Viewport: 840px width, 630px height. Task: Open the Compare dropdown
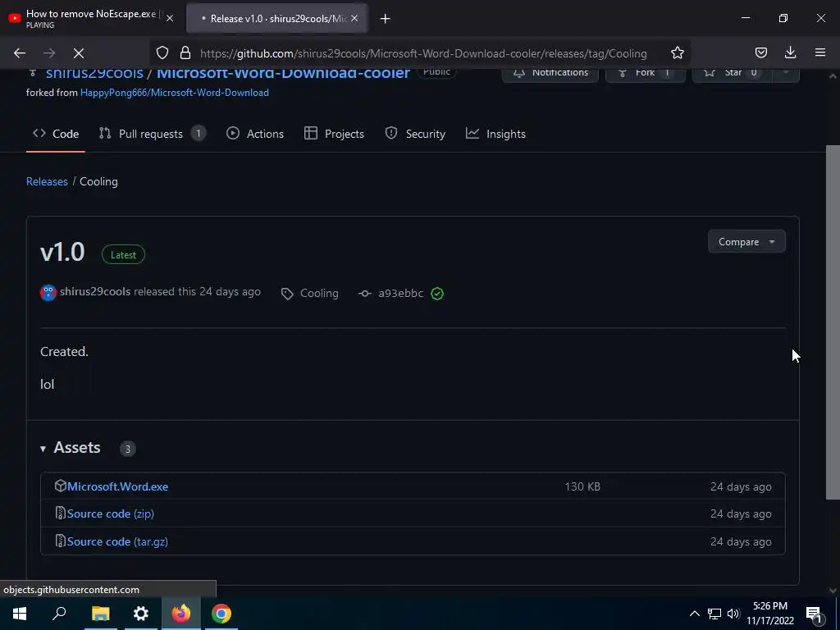pos(746,242)
